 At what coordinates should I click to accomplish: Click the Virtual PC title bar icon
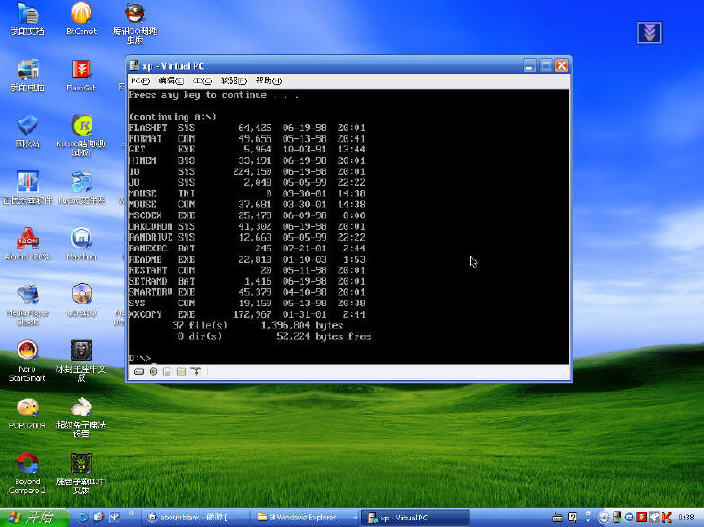click(x=134, y=66)
